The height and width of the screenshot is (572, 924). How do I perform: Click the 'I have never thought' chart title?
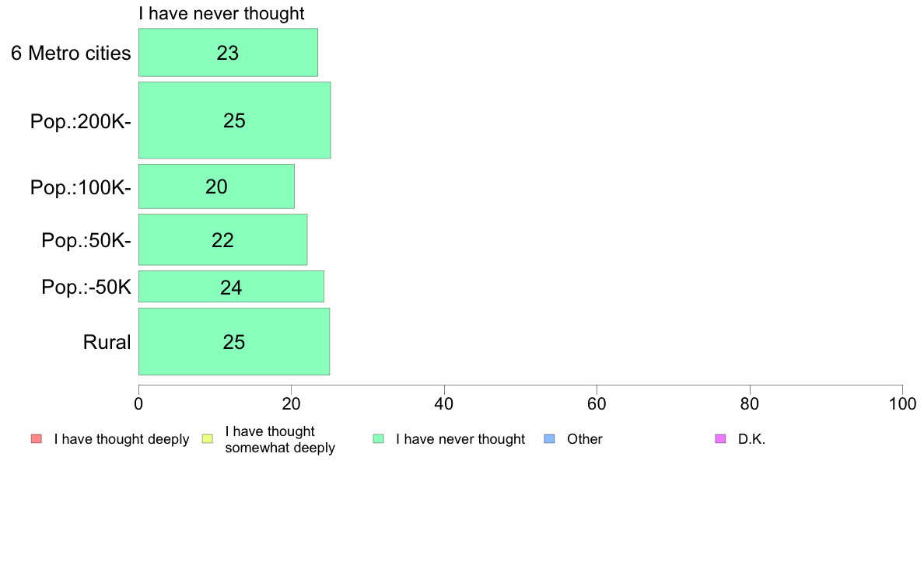pos(222,13)
